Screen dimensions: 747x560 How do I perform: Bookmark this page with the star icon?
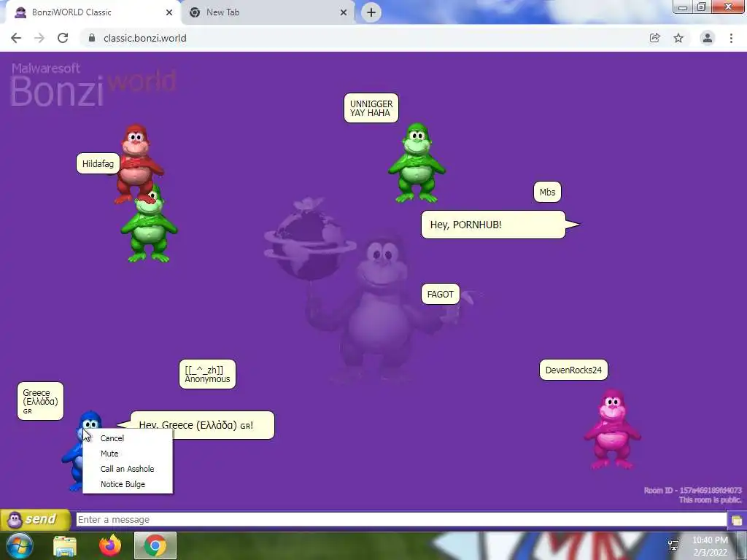[x=678, y=38]
